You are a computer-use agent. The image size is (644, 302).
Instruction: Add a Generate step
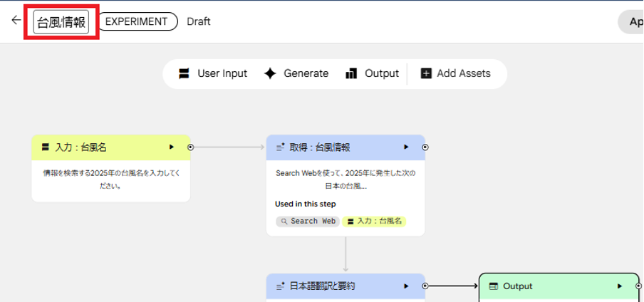click(x=296, y=73)
